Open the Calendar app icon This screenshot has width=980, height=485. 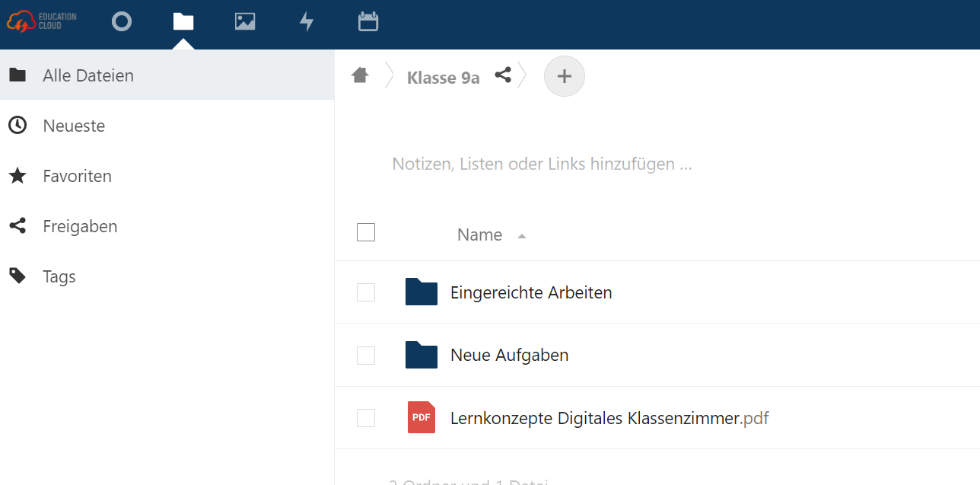click(x=368, y=21)
